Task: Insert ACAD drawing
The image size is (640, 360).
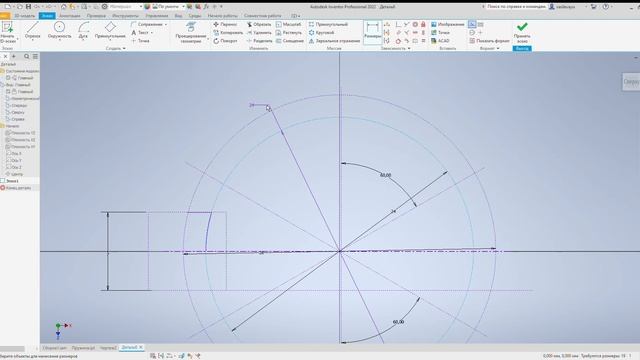Action: (x=440, y=41)
